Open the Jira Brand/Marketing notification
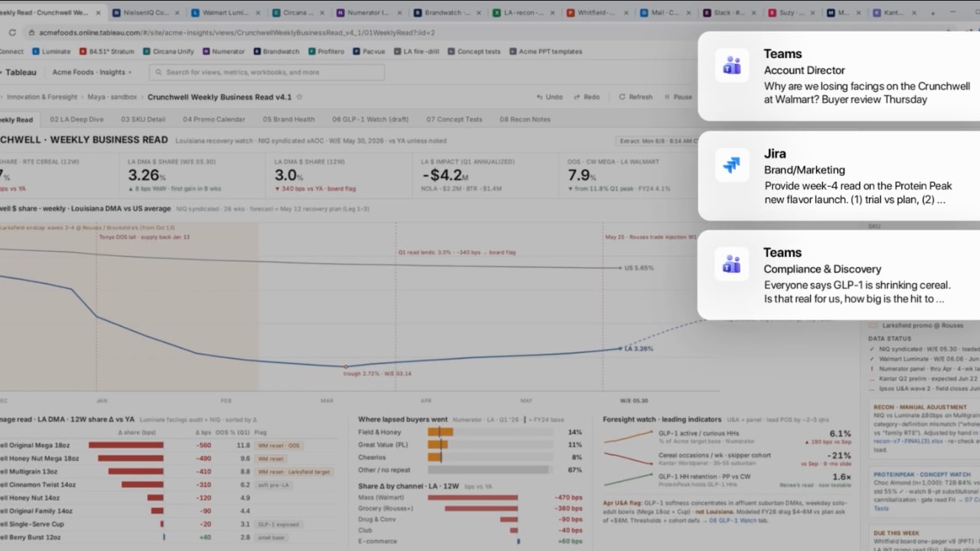 coord(839,175)
